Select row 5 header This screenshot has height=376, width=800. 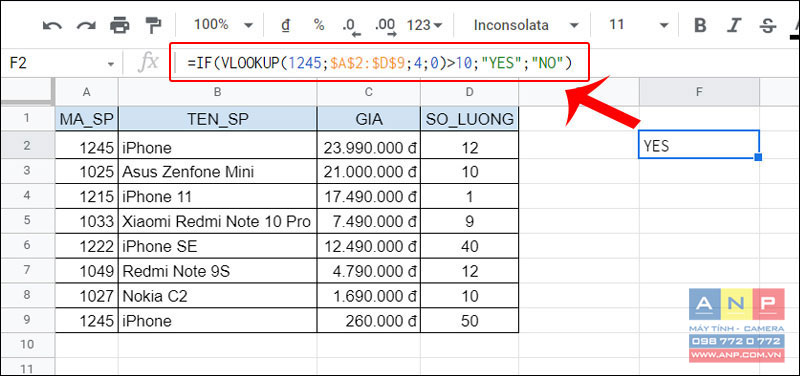pyautogui.click(x=27, y=220)
